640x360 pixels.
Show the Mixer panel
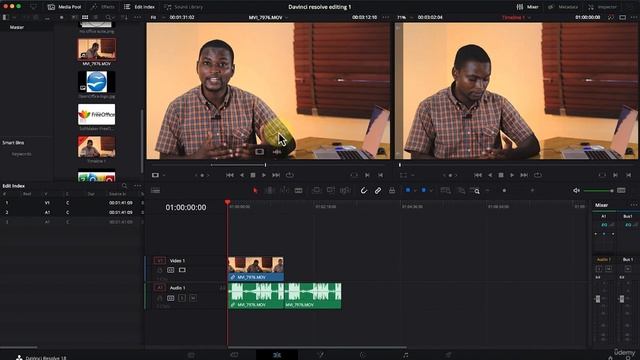528,7
